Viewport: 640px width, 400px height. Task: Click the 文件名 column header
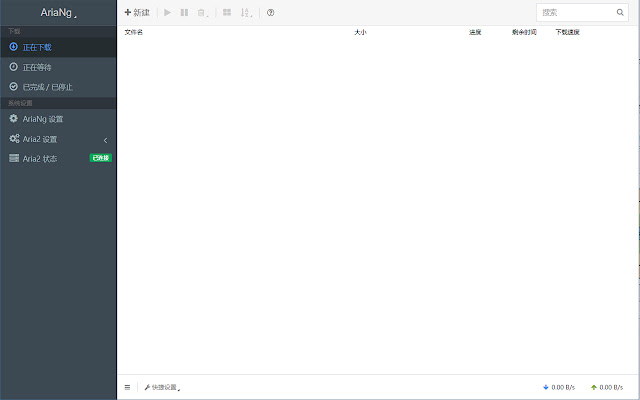[133, 32]
